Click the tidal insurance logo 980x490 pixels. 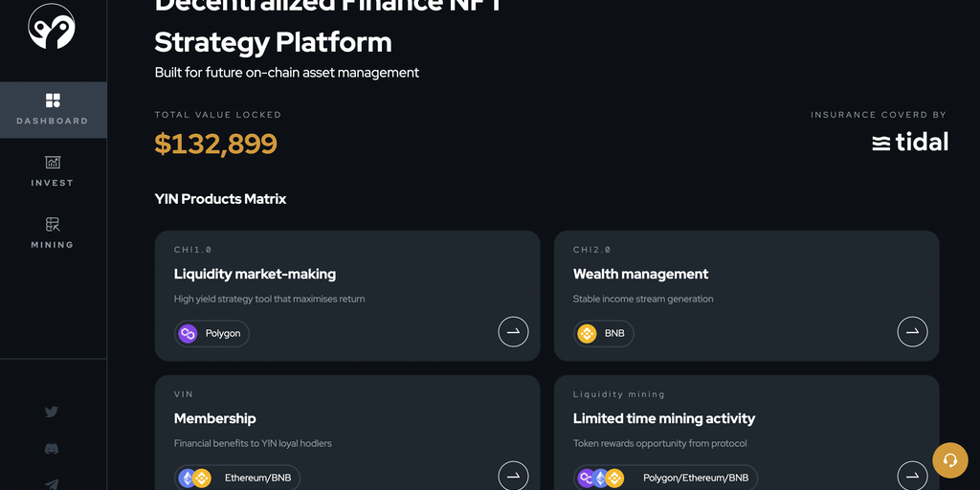[909, 143]
